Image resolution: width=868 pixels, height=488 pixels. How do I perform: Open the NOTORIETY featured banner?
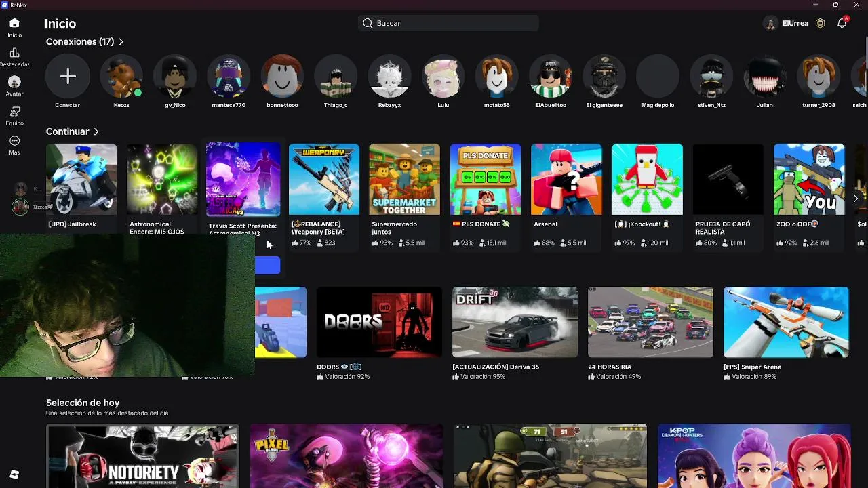[142, 456]
